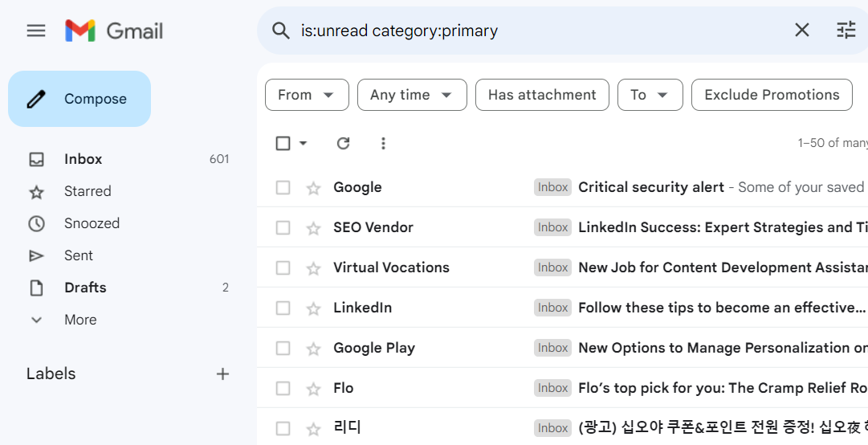Viewport: 868px width, 445px height.
Task: Toggle the Has attachment filter chip
Action: (542, 95)
